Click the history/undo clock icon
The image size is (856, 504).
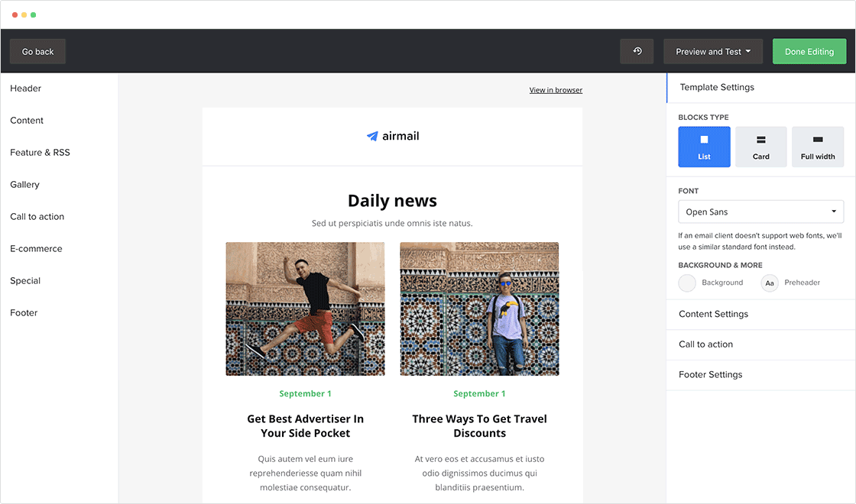click(637, 51)
